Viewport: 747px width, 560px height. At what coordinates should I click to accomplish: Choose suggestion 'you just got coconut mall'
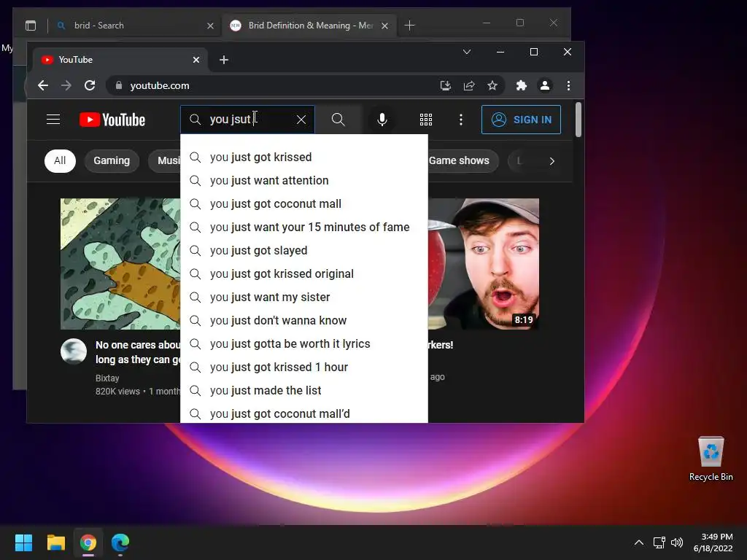pos(304,204)
